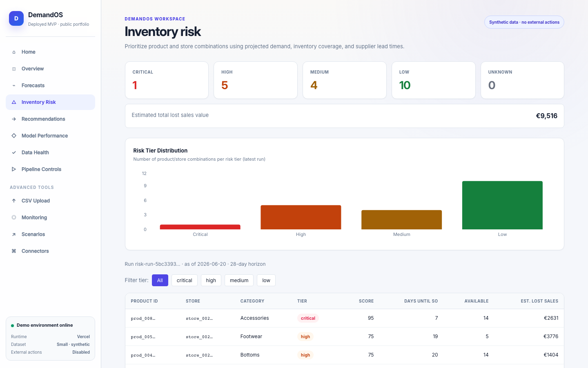The width and height of the screenshot is (588, 368).
Task: Click the Available column header
Action: [x=477, y=301]
